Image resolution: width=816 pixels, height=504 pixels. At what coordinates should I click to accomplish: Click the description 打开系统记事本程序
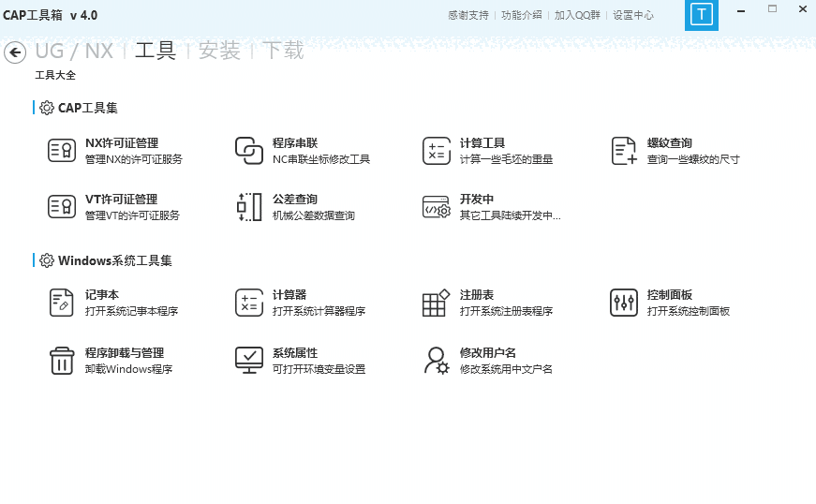coord(132,311)
